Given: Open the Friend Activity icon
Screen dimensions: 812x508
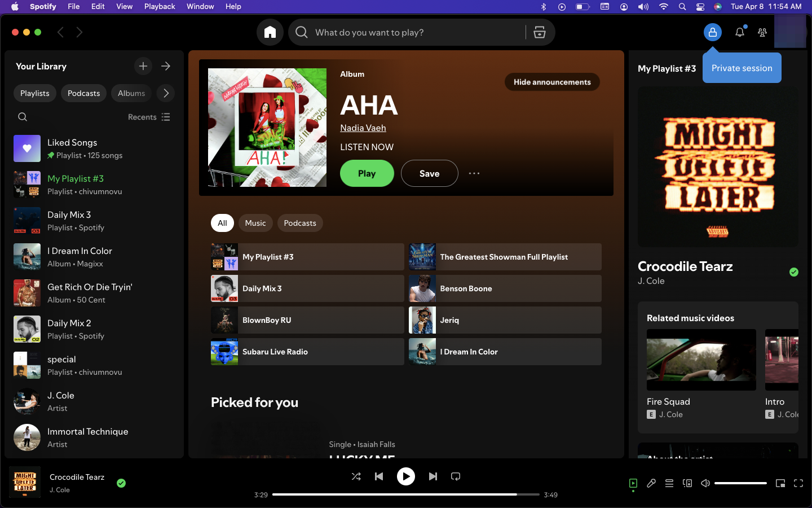Looking at the screenshot, I should point(762,32).
